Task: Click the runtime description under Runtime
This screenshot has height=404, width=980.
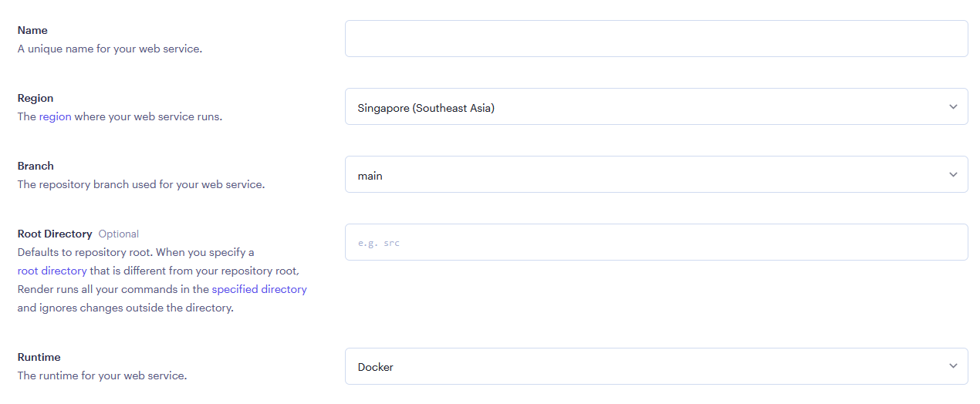Action: coord(102,376)
